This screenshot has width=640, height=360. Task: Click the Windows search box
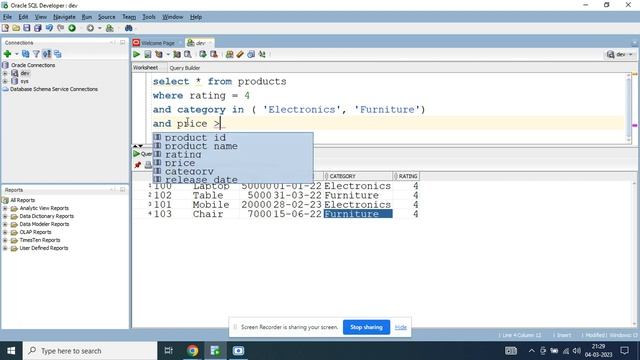click(x=90, y=351)
